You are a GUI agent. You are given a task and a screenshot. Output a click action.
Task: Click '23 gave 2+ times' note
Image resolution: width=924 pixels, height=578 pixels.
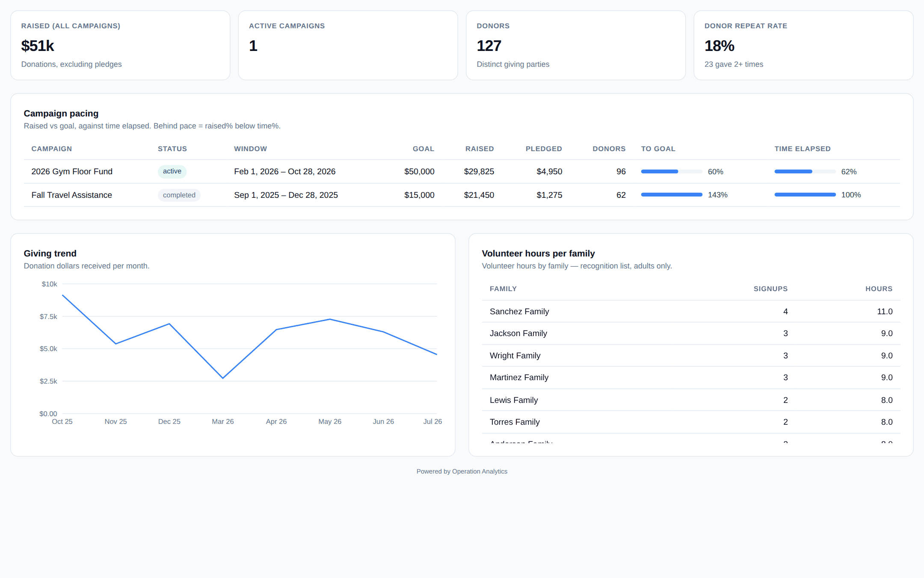(x=734, y=64)
